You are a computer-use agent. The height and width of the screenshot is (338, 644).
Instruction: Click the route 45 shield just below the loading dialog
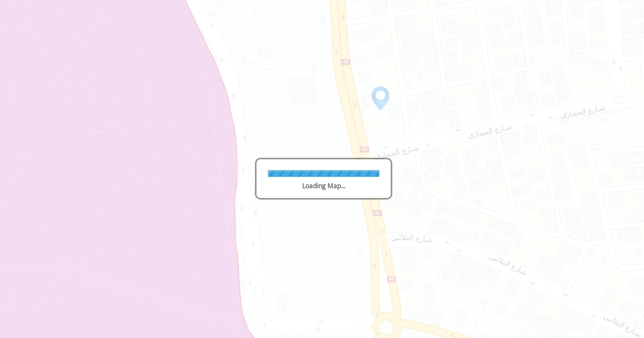(x=377, y=213)
